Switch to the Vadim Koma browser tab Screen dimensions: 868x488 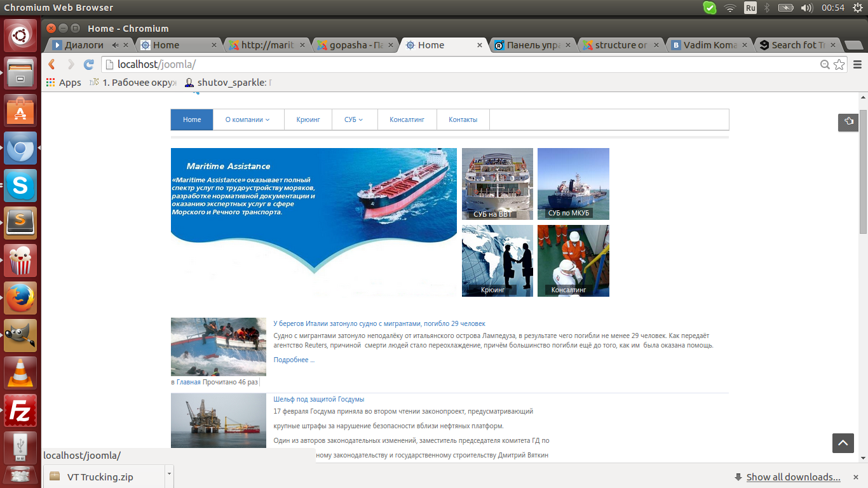[709, 45]
